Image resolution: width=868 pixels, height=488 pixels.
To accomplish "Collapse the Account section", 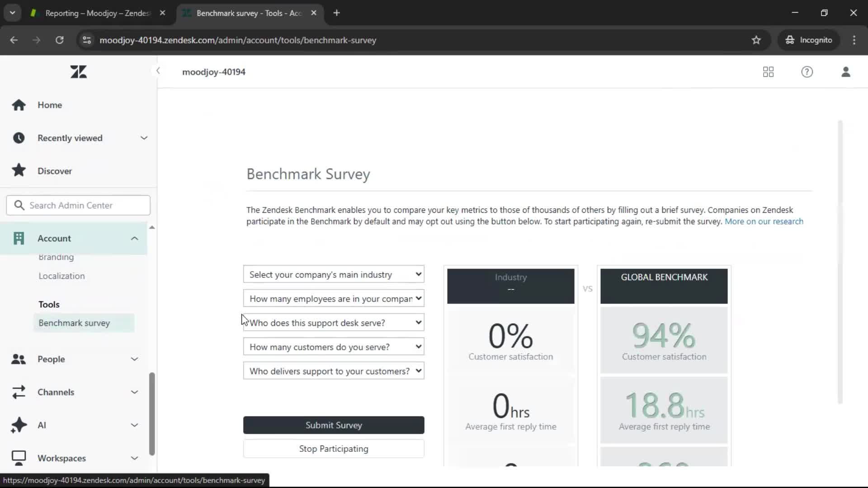I will coord(134,238).
